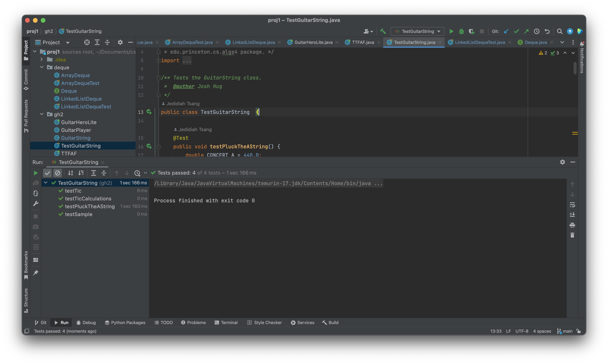
Task: Click the Debug bug icon in top toolbar
Action: pos(461,31)
